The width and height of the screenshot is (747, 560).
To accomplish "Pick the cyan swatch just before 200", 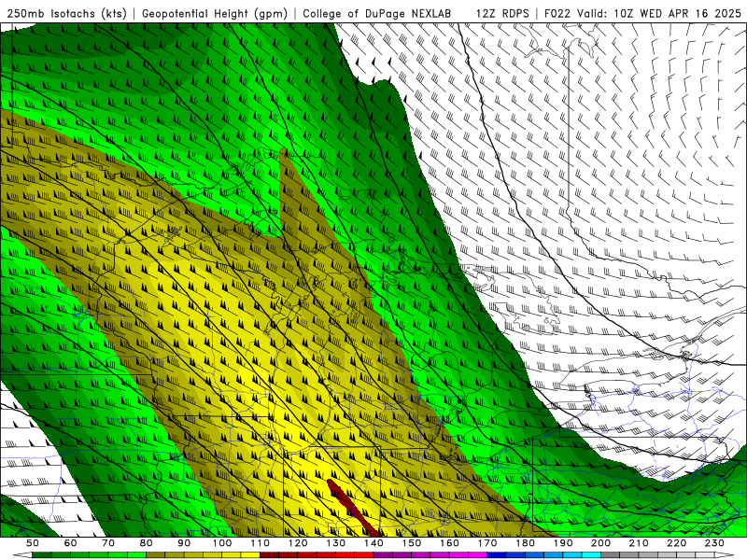I will (592, 555).
